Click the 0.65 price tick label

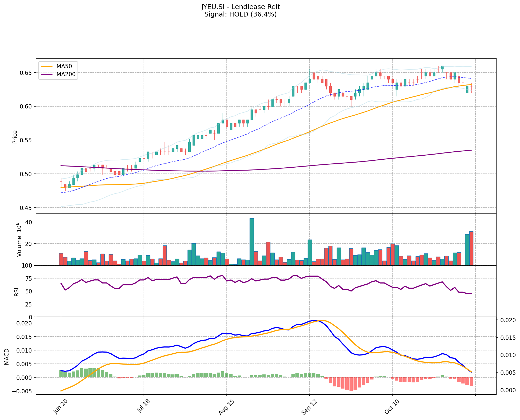pos(26,73)
